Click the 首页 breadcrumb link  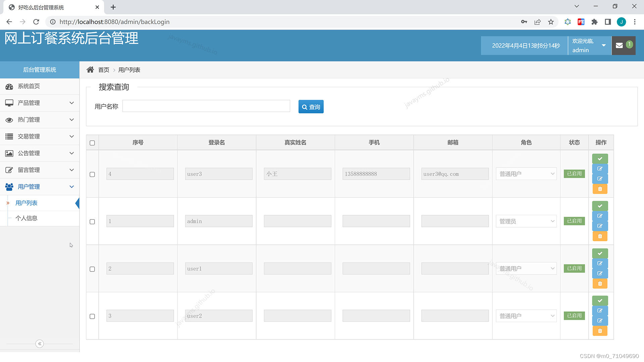pos(104,70)
